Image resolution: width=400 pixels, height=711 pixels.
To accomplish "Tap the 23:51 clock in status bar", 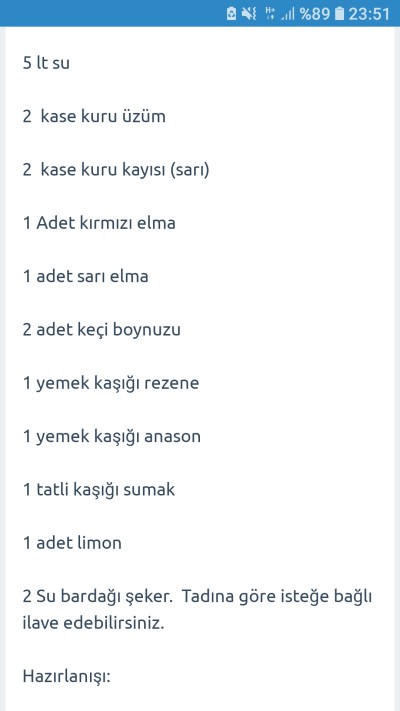I will coord(369,14).
